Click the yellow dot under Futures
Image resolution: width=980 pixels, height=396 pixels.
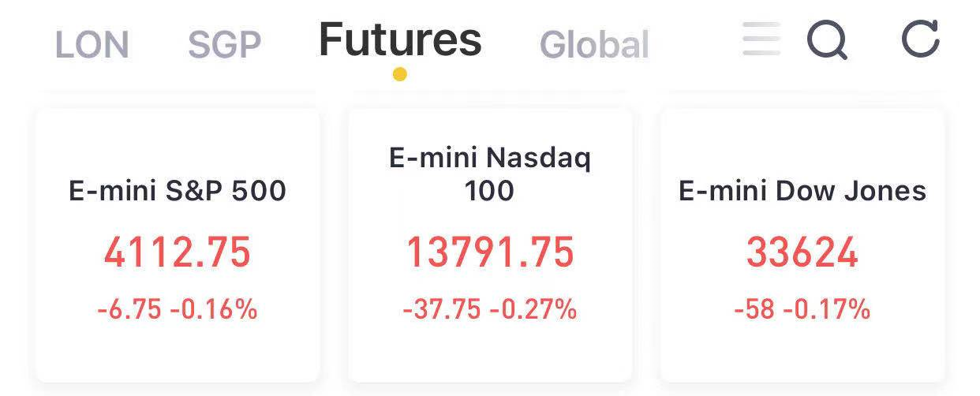(x=400, y=74)
